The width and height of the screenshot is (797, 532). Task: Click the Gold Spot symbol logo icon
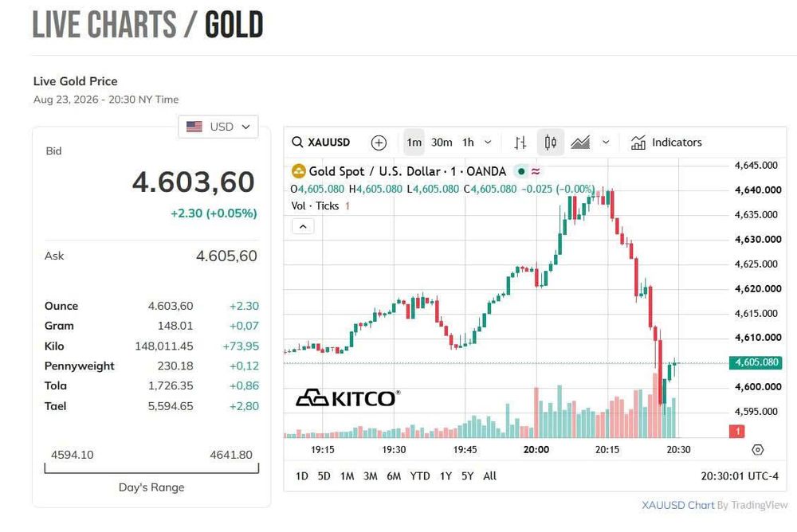click(x=298, y=171)
